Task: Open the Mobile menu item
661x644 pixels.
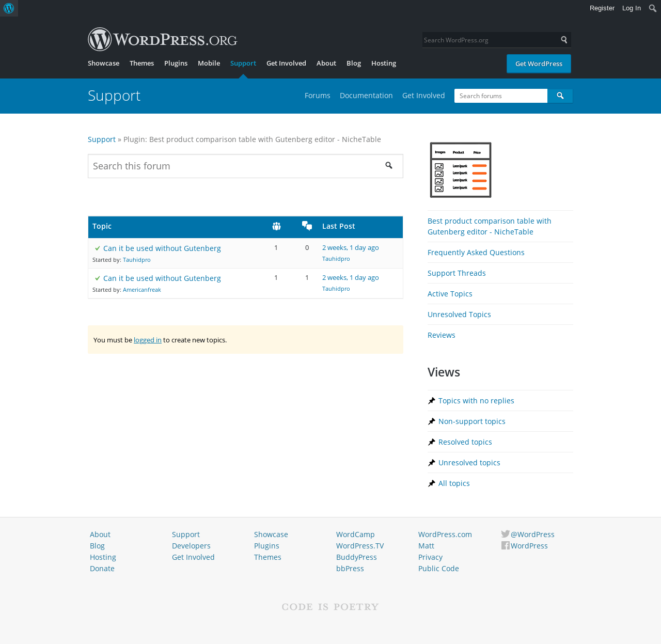Action: [209, 63]
